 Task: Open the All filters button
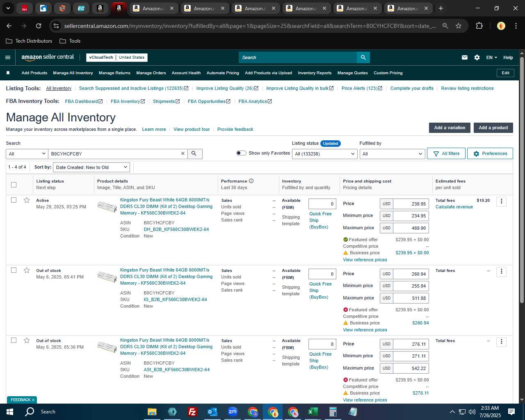point(446,153)
